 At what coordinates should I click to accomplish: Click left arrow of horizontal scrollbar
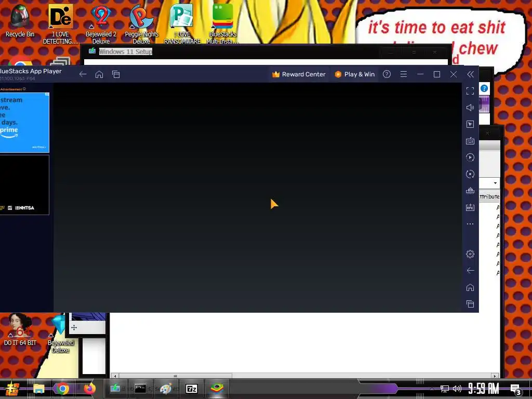[x=115, y=376]
